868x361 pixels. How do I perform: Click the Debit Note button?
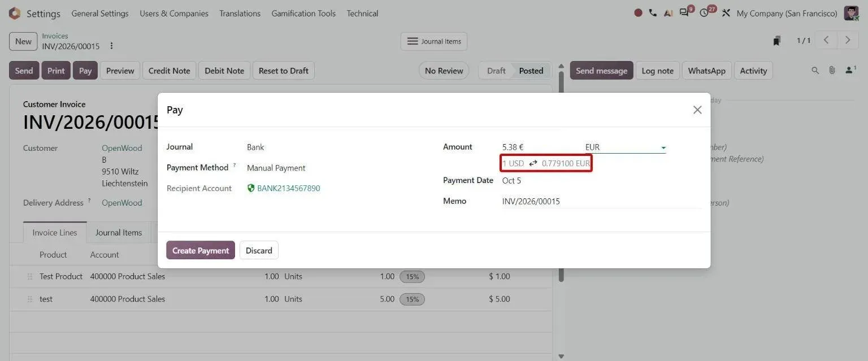tap(224, 71)
